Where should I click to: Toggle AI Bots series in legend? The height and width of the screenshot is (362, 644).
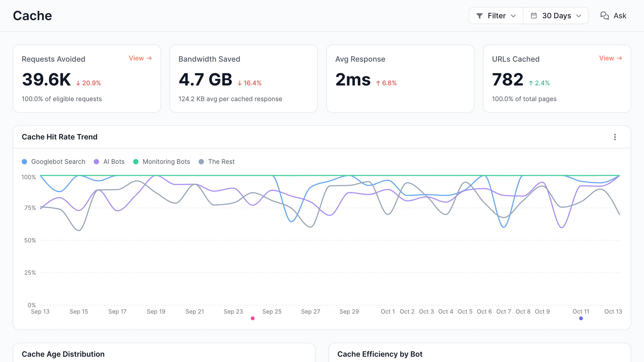pyautogui.click(x=109, y=162)
